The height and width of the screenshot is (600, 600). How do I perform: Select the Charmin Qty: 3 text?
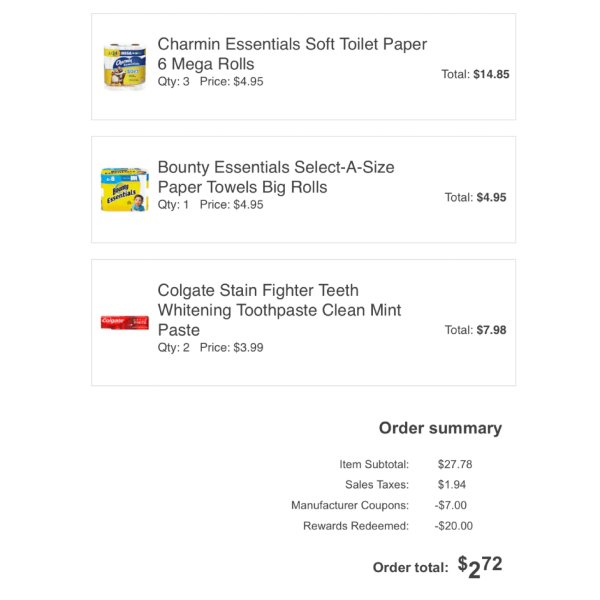173,82
